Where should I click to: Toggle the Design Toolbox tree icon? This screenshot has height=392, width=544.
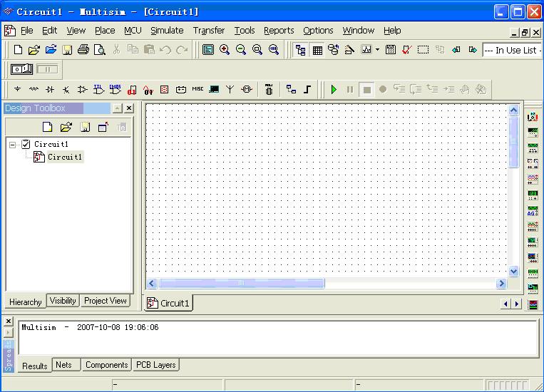coord(300,50)
